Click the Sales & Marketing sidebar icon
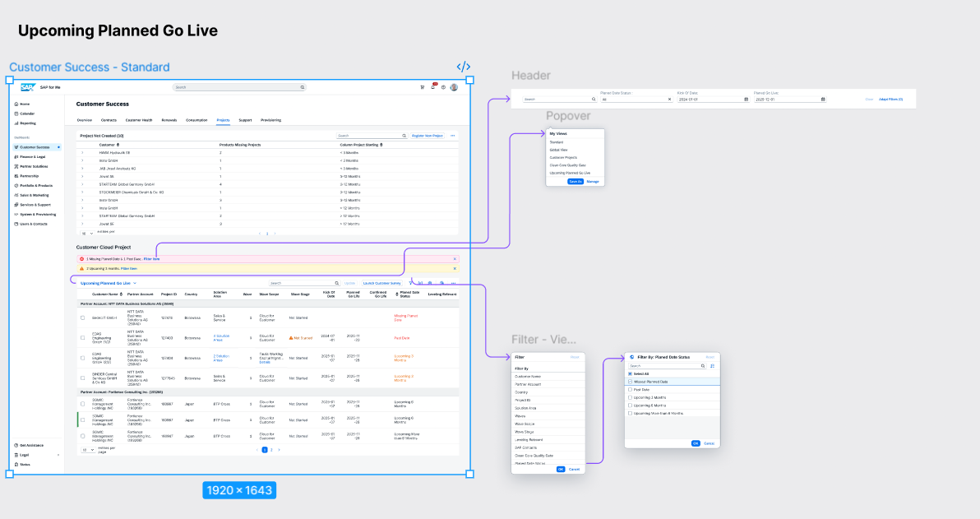The height and width of the screenshot is (519, 980). [x=16, y=195]
